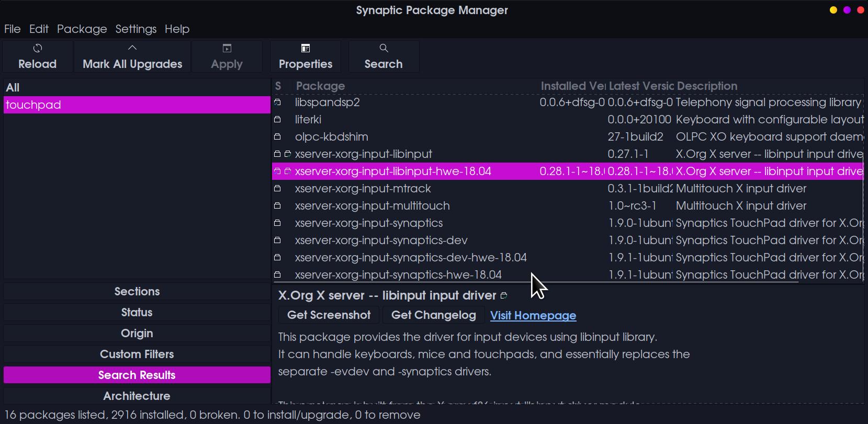Image resolution: width=868 pixels, height=424 pixels.
Task: Select the xserver-xorg-input-synaptics-hwe-18.04 package name
Action: tap(398, 274)
